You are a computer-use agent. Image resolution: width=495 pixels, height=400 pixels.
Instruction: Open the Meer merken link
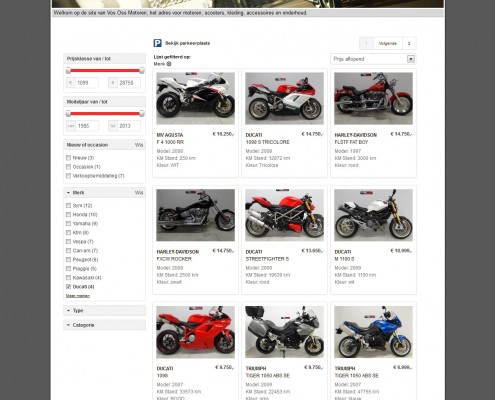click(78, 296)
